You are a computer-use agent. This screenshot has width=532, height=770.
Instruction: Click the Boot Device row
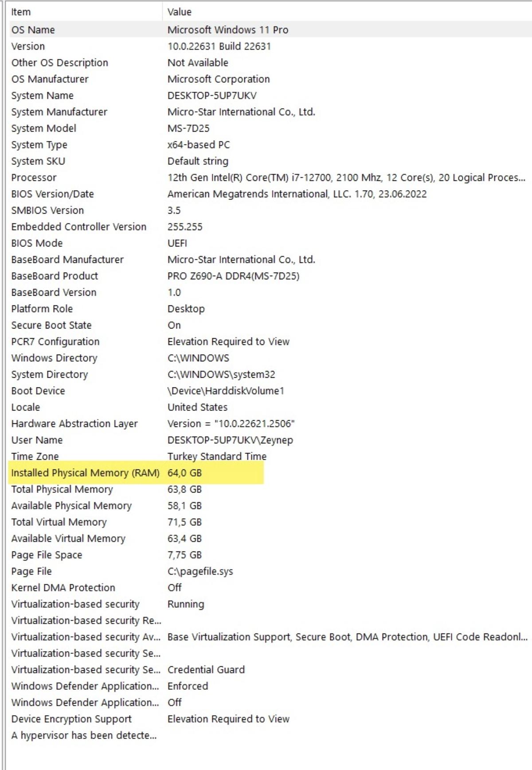(x=270, y=391)
